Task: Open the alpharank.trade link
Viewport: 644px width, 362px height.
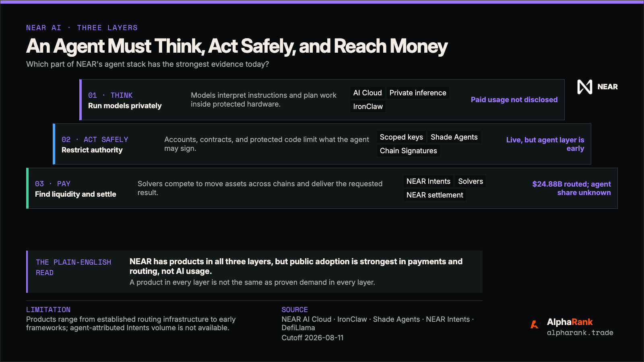Action: 580,333
